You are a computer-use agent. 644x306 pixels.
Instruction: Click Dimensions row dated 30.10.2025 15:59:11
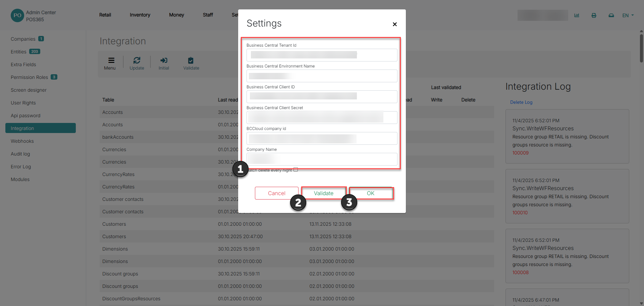coord(297,249)
